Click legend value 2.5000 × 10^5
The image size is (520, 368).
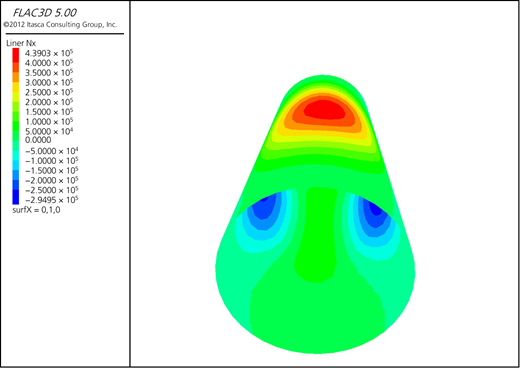coord(49,92)
